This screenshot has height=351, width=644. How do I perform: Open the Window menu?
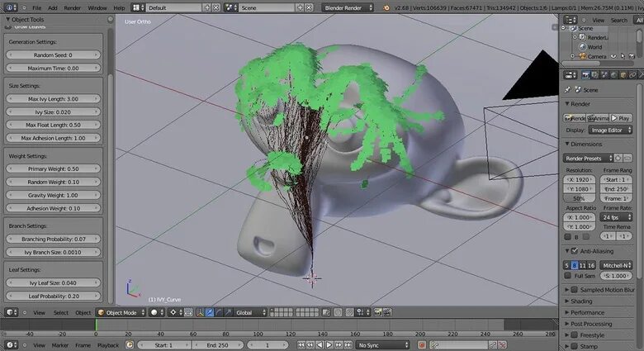tap(97, 7)
